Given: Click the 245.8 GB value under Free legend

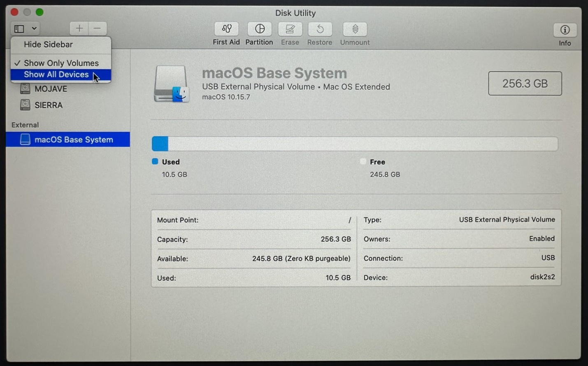Looking at the screenshot, I should [x=385, y=175].
